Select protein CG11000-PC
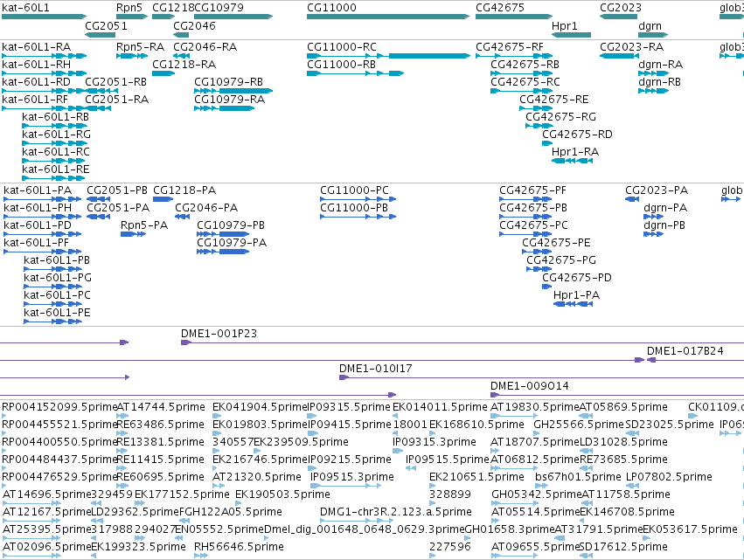Screen dimensions: 744x560 (358, 199)
